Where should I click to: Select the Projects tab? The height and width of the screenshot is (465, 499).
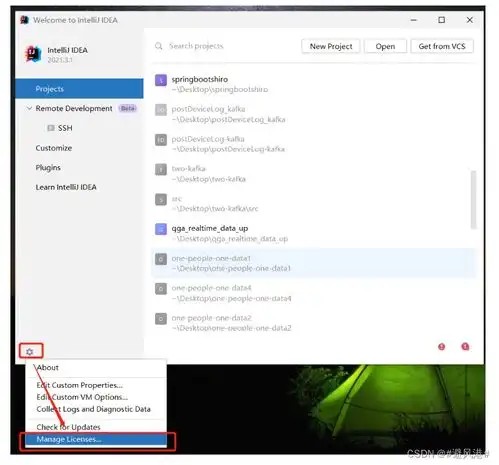[79, 89]
